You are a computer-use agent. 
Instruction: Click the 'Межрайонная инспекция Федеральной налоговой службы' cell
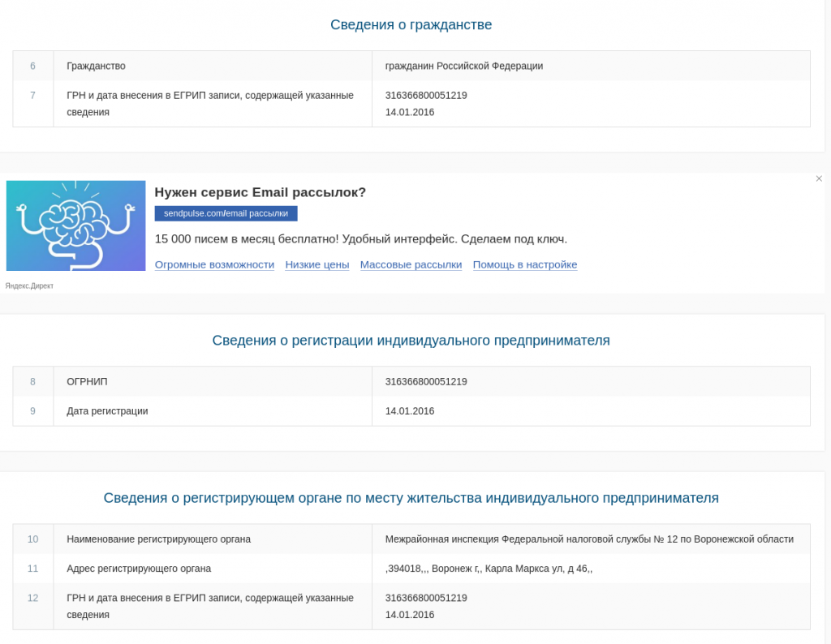coord(589,539)
